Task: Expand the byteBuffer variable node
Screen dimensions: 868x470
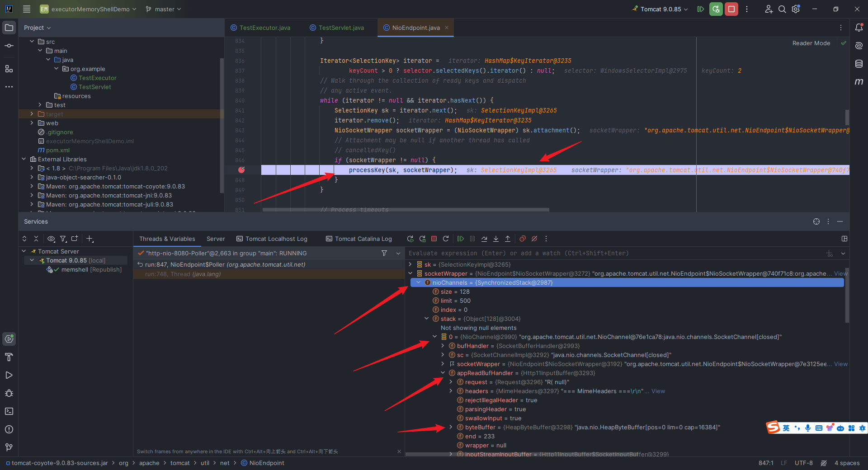Action: tap(451, 427)
